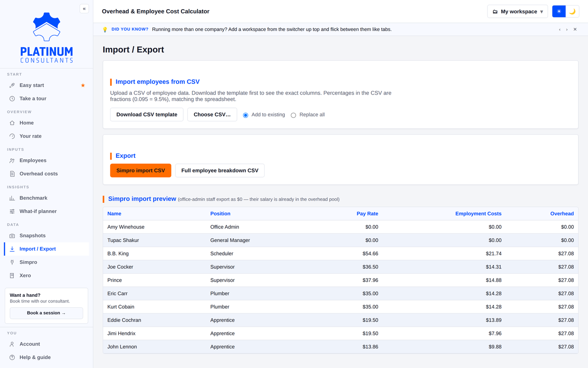Image resolution: width=588 pixels, height=368 pixels.
Task: Click Prince's $37.96 pay rate
Action: tap(370, 280)
